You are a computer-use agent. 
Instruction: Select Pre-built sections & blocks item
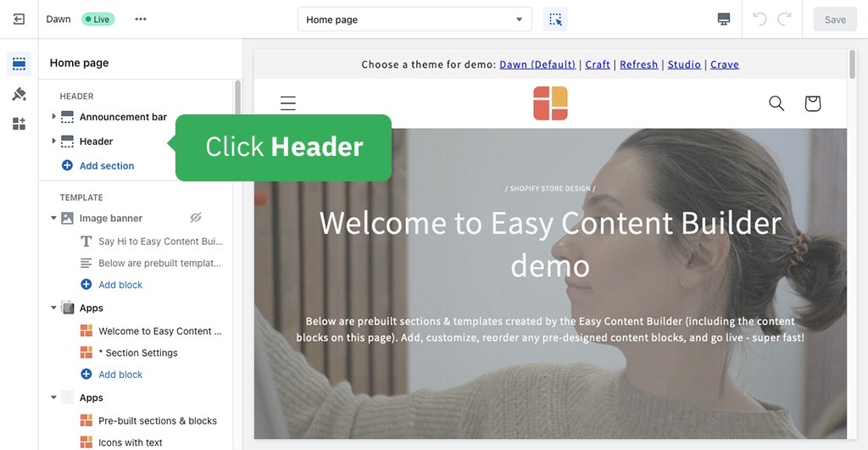pyautogui.click(x=157, y=420)
